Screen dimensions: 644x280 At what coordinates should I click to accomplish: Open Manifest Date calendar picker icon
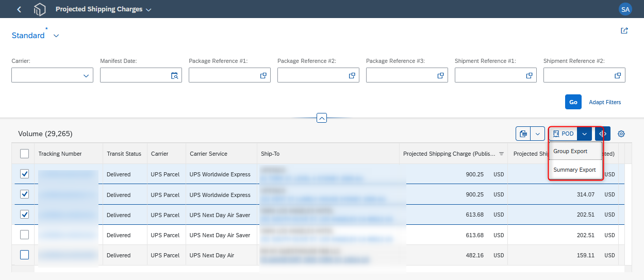[x=174, y=75]
